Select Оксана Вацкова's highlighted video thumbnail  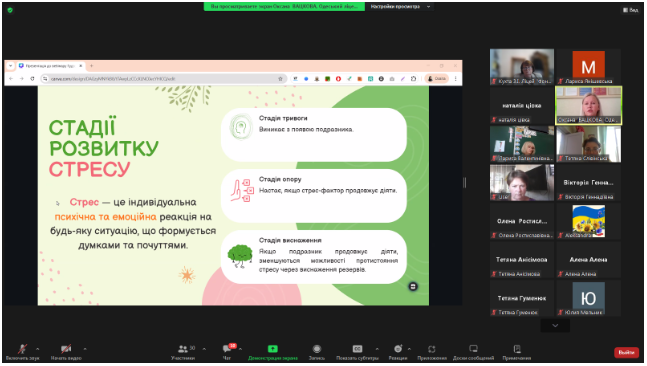(589, 106)
